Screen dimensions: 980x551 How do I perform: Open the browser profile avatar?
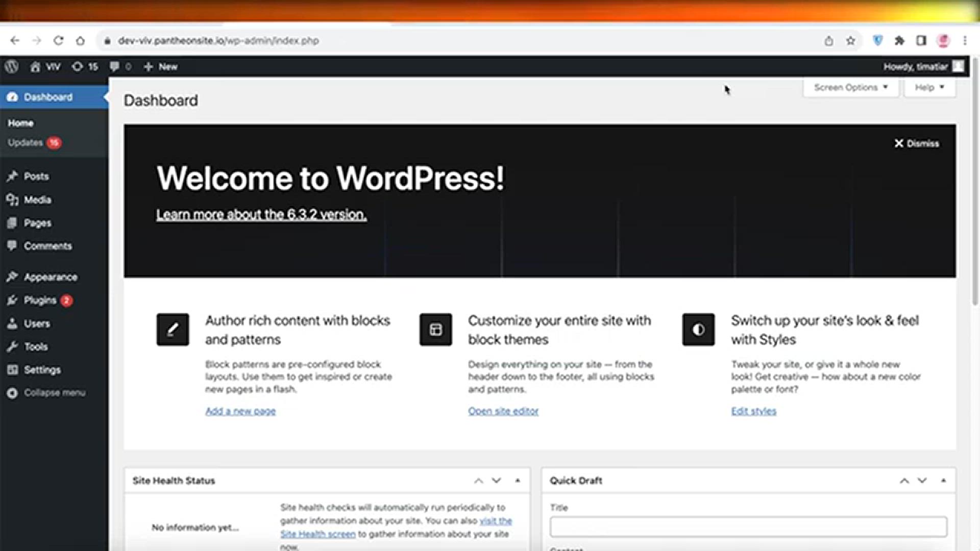(x=943, y=40)
